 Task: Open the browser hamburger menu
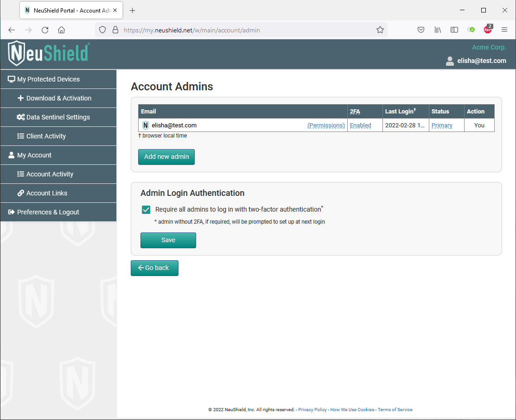[504, 30]
